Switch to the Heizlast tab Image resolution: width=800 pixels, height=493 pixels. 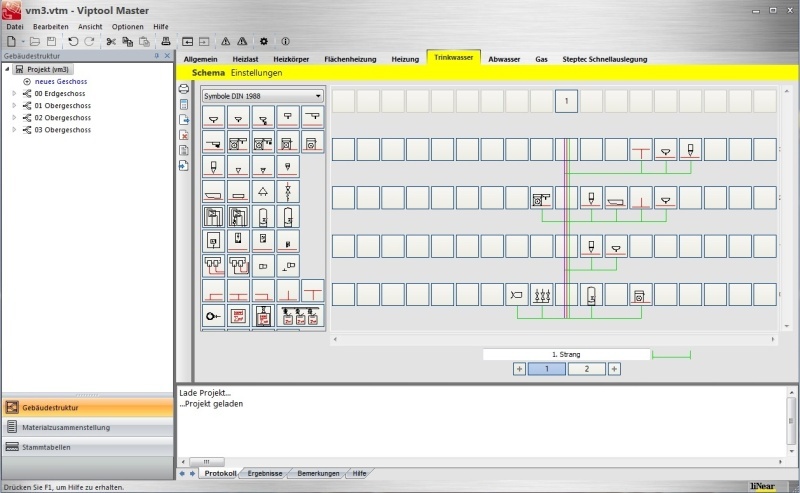[245, 59]
